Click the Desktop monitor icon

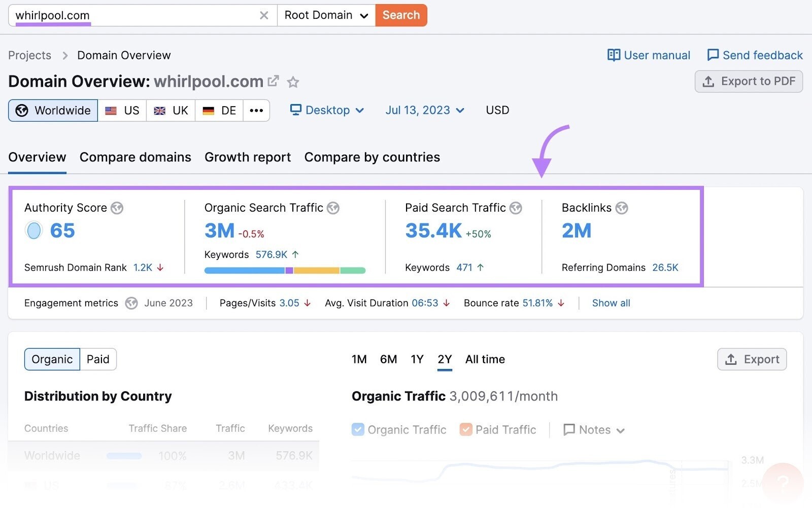pos(295,110)
